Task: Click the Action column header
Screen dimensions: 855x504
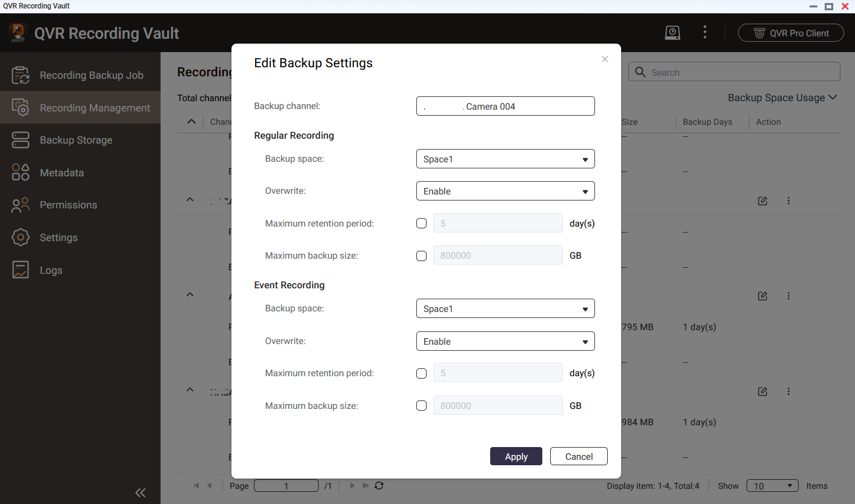Action: pos(768,122)
